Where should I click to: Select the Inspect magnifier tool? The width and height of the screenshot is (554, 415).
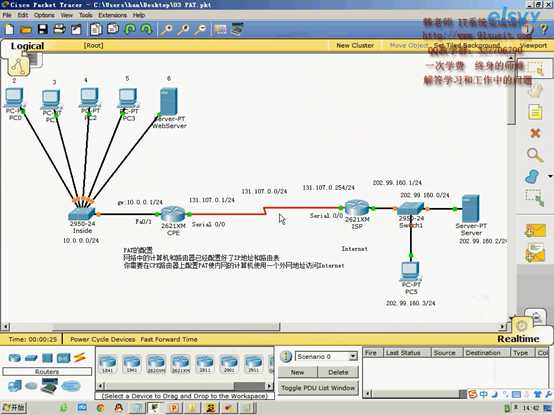(535, 155)
